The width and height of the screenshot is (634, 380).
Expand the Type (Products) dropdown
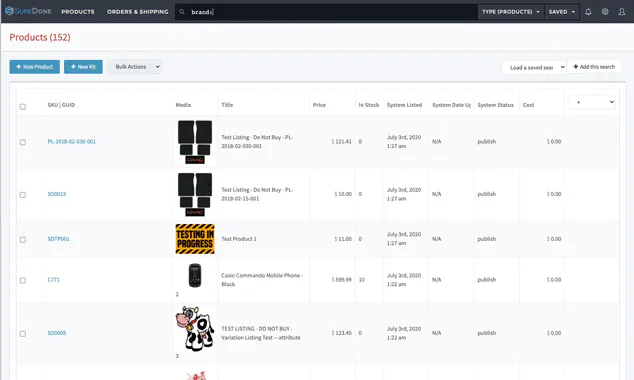pos(511,12)
